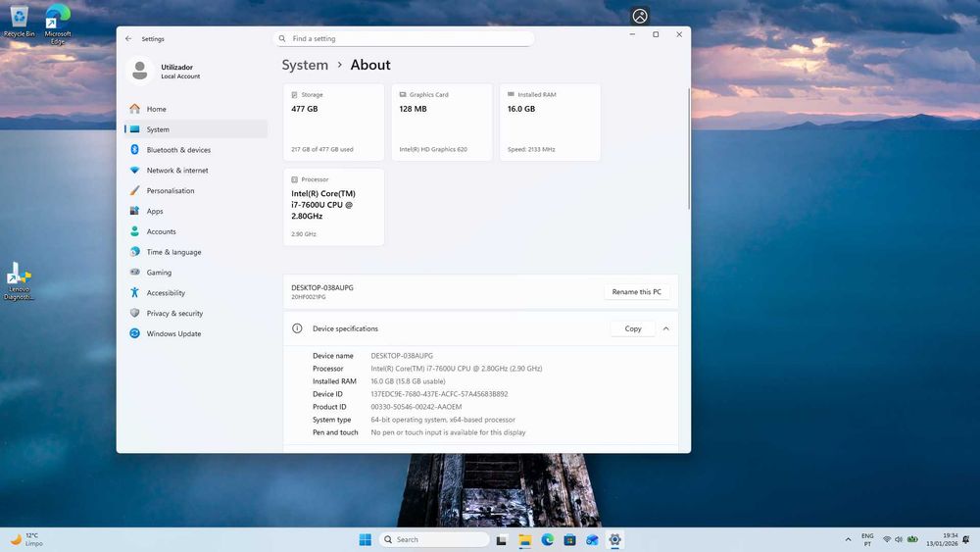Click Rename this PC button
Viewport: 980px width, 552px height.
(636, 292)
